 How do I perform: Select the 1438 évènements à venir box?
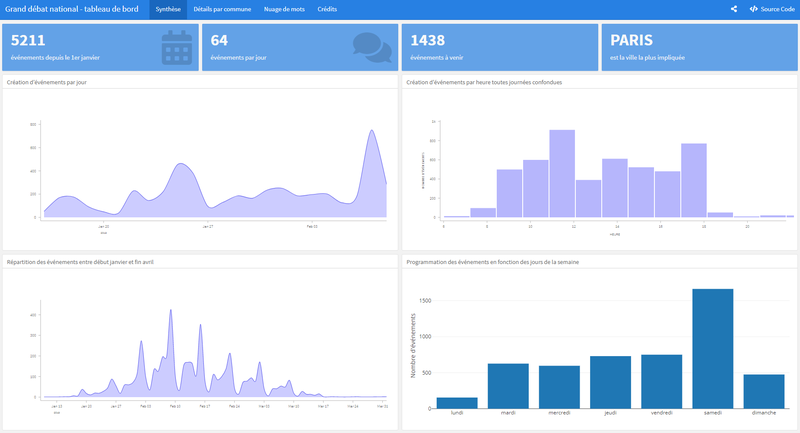(499, 47)
